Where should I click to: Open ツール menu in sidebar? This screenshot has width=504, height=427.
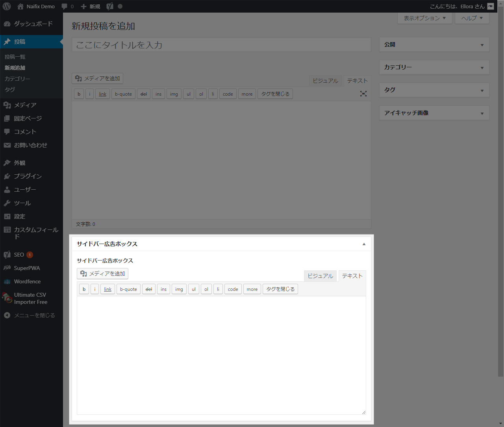point(31,203)
